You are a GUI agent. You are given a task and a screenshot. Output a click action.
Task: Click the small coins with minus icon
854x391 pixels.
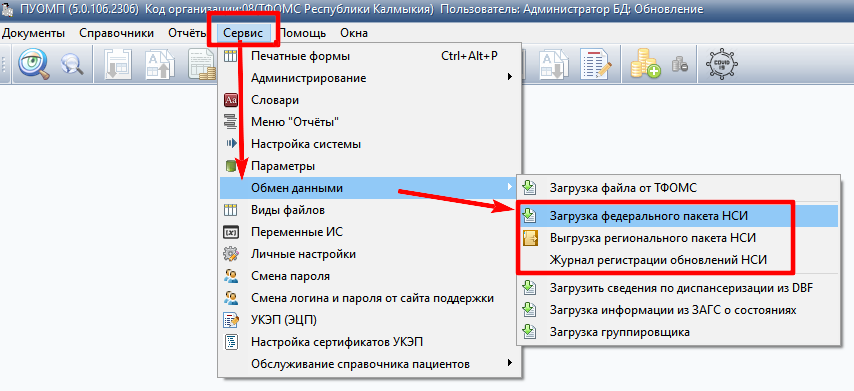(x=679, y=64)
